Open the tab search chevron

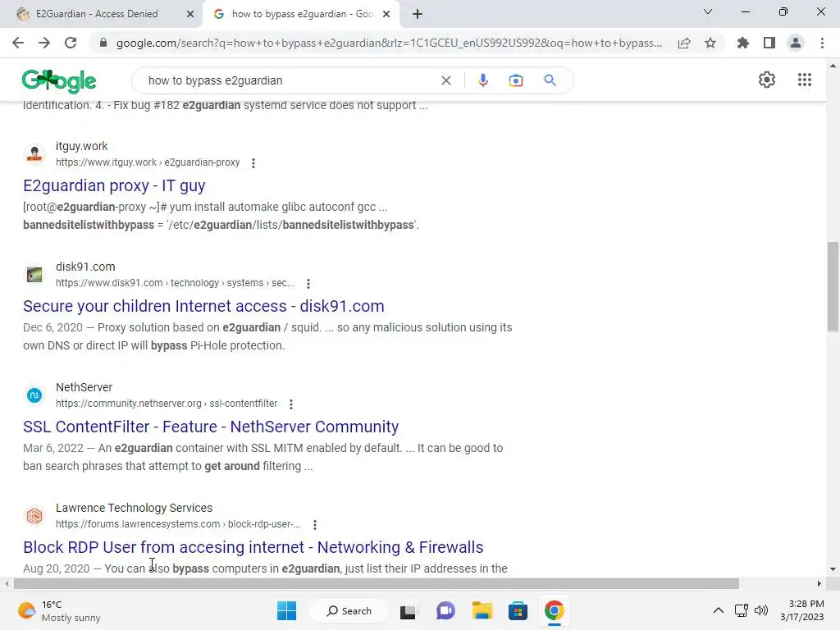tap(708, 11)
